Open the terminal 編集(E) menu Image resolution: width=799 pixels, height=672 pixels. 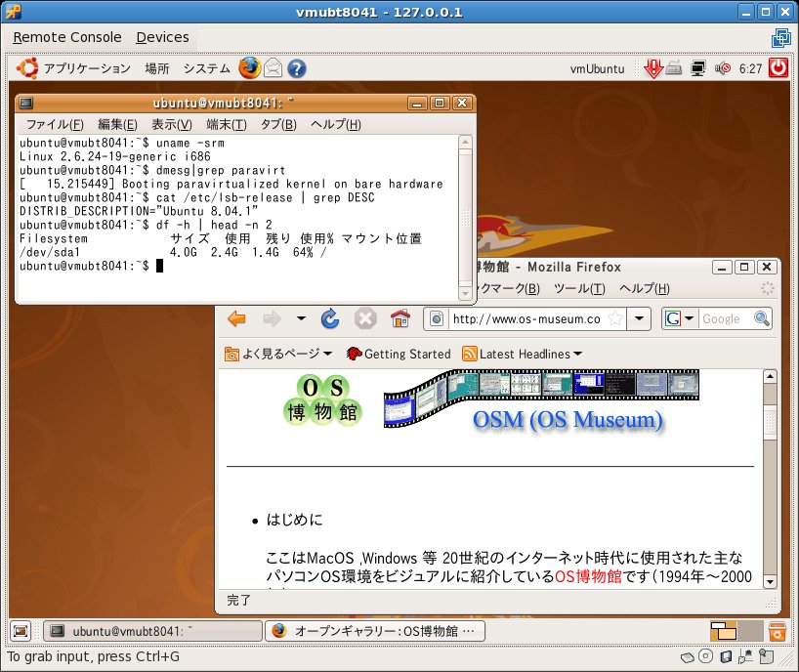coord(118,124)
